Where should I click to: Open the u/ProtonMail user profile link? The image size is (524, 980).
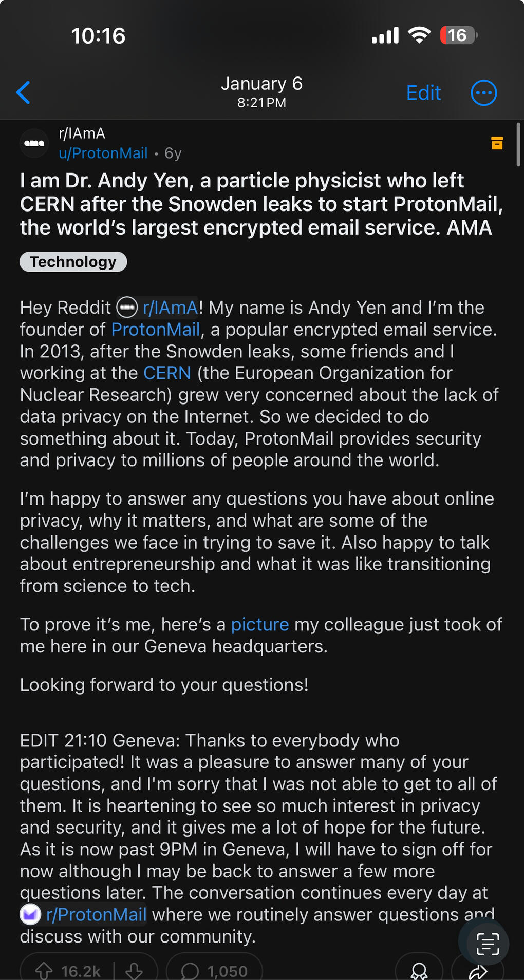[103, 153]
